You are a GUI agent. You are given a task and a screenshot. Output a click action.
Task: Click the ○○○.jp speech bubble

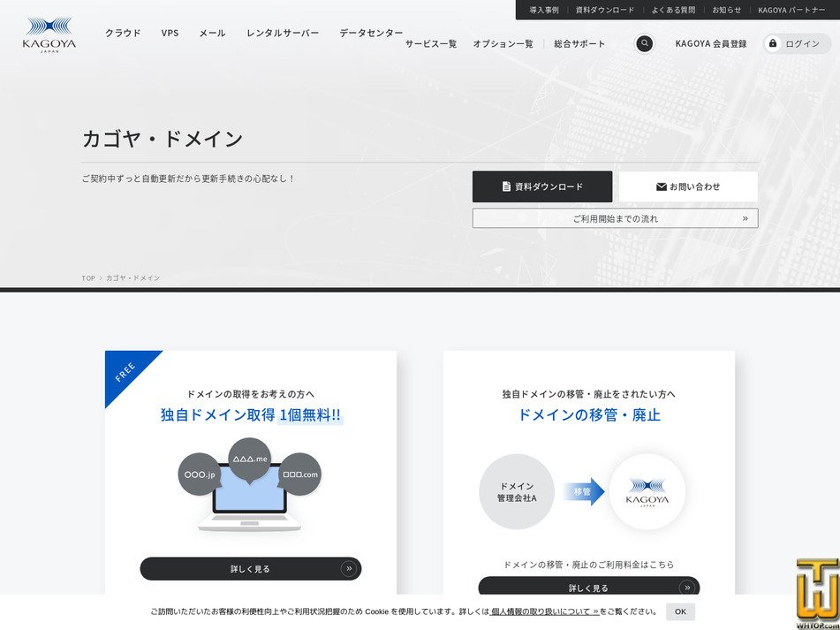click(x=200, y=474)
